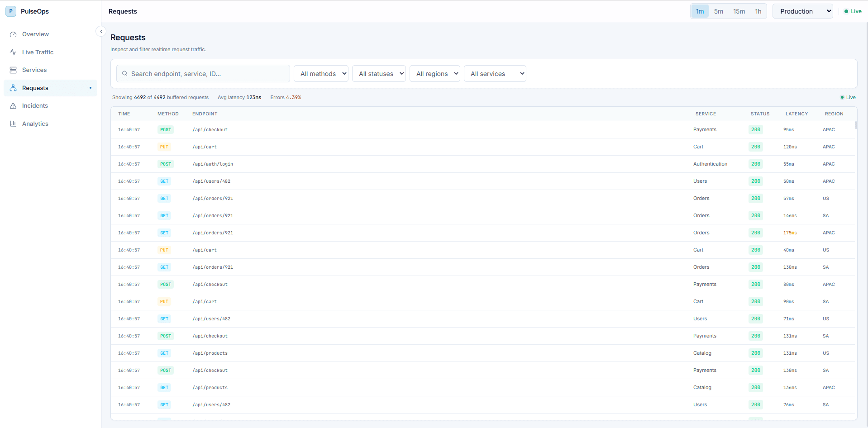The image size is (868, 428).
Task: Switch to the 15m time range
Action: 739,11
